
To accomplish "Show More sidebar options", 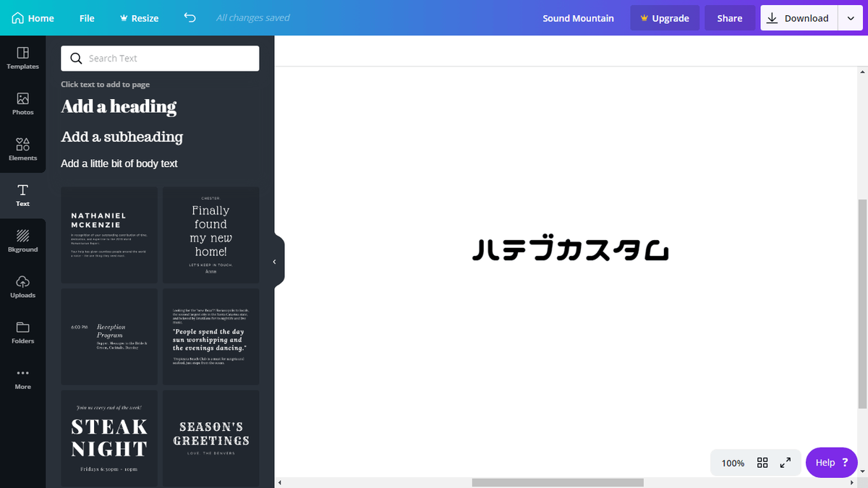I will click(22, 379).
